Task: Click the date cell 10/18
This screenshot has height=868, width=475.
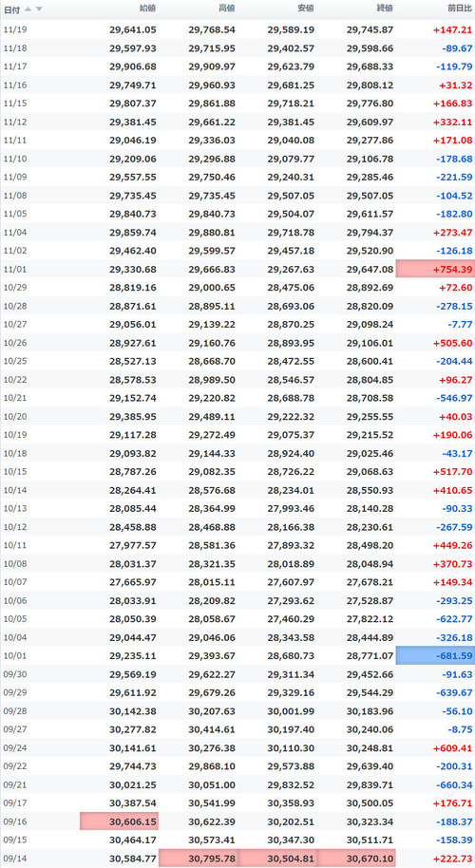Action: 15,453
